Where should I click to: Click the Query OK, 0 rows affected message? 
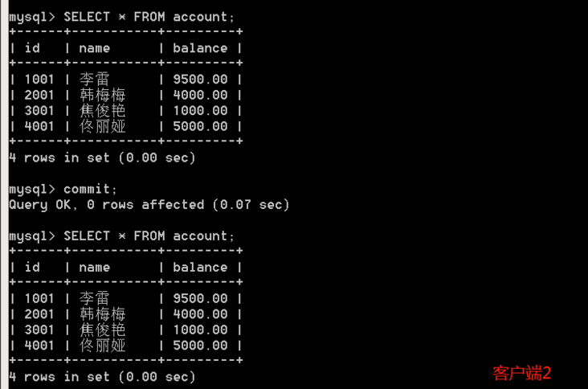tap(149, 205)
